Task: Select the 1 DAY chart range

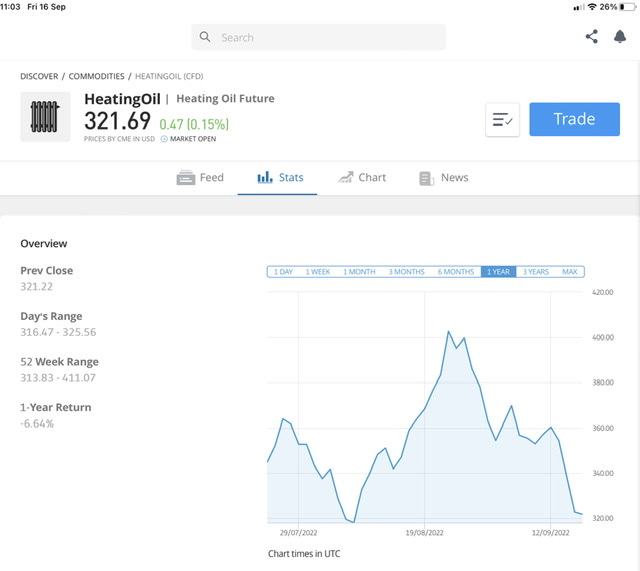Action: tap(282, 272)
